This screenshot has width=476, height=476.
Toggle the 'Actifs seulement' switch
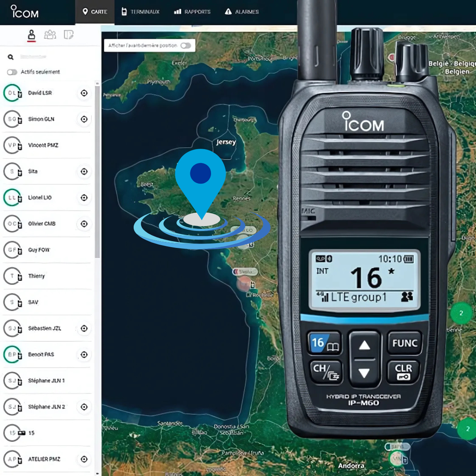(12, 72)
